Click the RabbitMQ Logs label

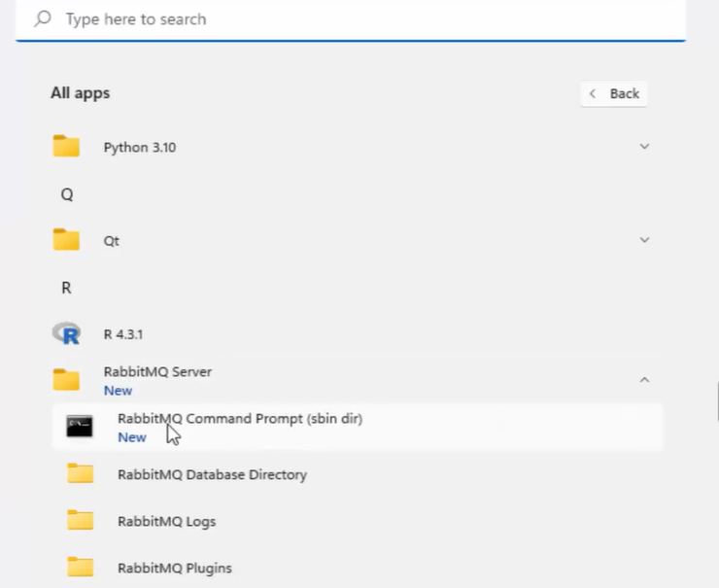coord(167,522)
